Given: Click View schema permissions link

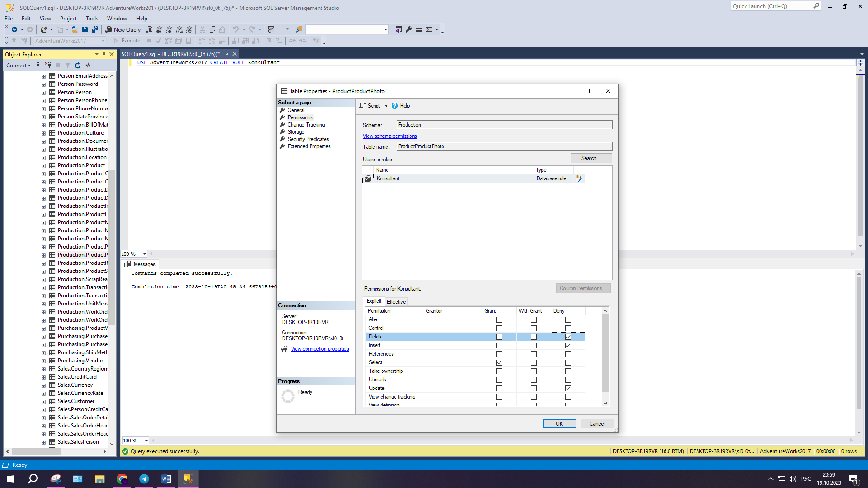Looking at the screenshot, I should [390, 136].
